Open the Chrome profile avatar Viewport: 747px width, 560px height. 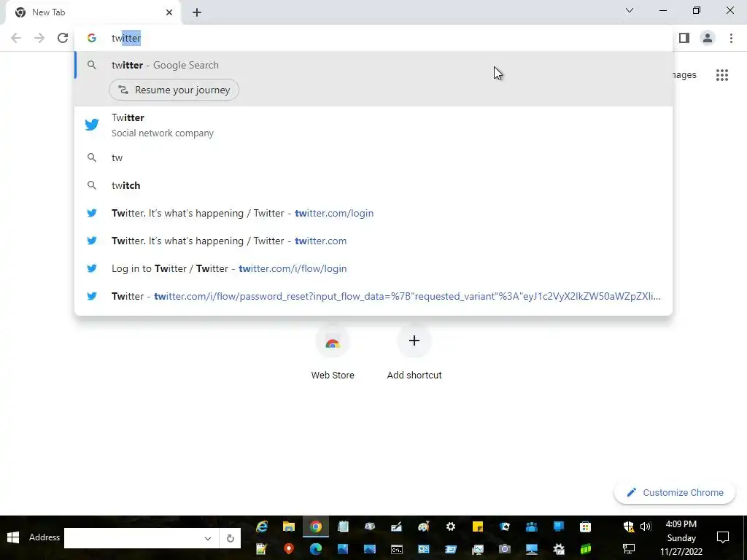708,38
